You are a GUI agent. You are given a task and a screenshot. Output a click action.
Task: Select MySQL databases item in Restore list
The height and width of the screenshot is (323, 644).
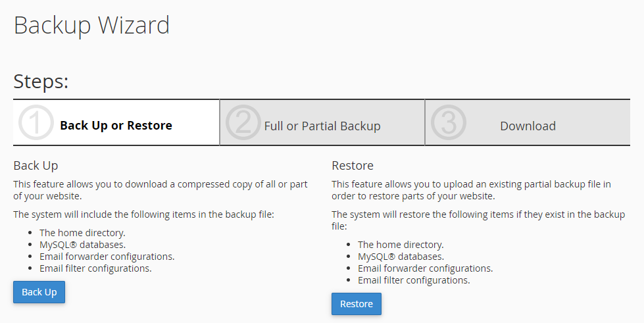coord(400,256)
